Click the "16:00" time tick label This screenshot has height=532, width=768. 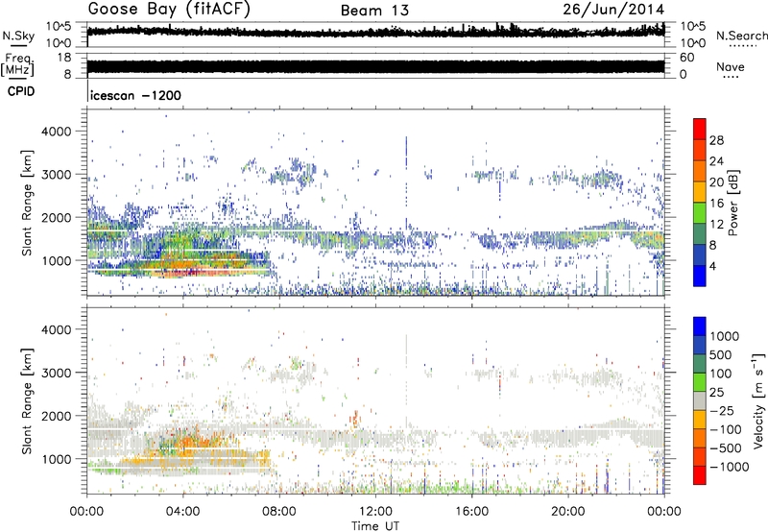(x=471, y=512)
